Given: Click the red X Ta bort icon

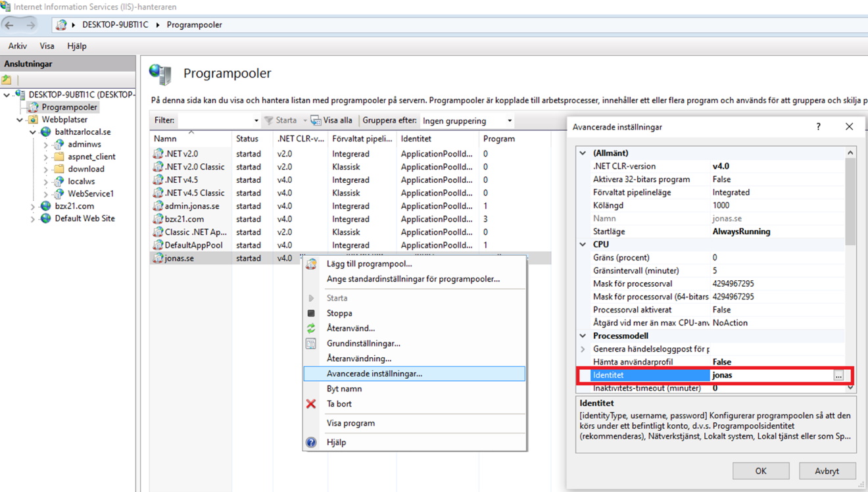Looking at the screenshot, I should (x=311, y=404).
